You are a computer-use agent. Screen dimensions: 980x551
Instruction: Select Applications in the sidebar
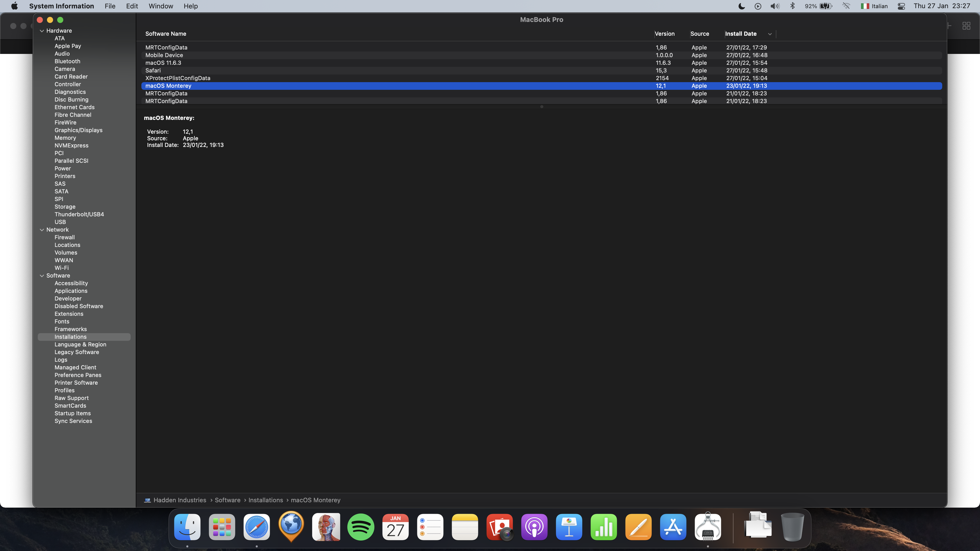point(71,291)
